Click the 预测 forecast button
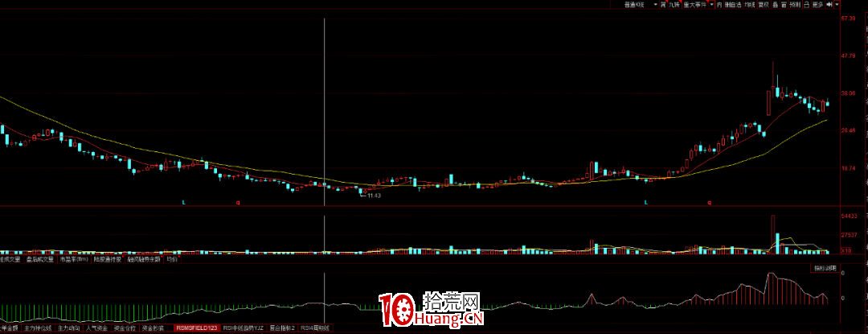 (x=795, y=5)
